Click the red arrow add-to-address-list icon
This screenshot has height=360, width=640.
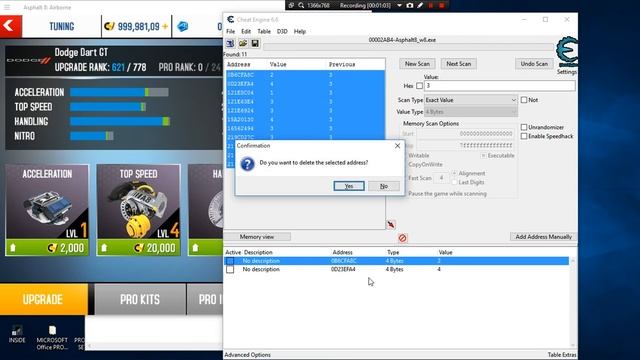point(391,224)
